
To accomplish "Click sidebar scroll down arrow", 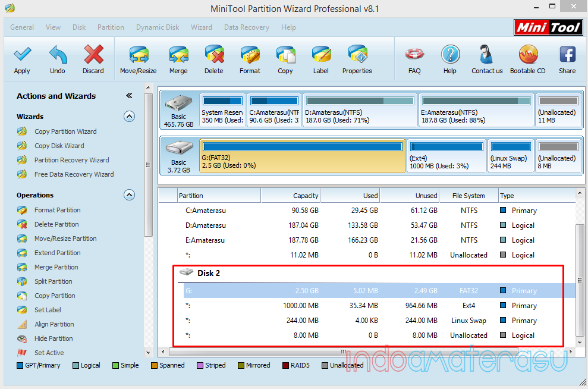I will point(148,352).
